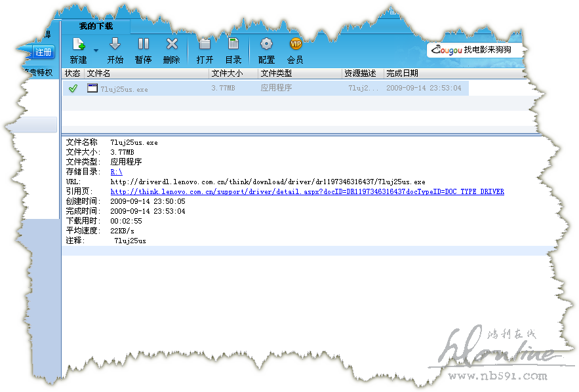This screenshot has width=579, height=392.
Task: Click the 打开 (Open) file icon
Action: [x=205, y=45]
